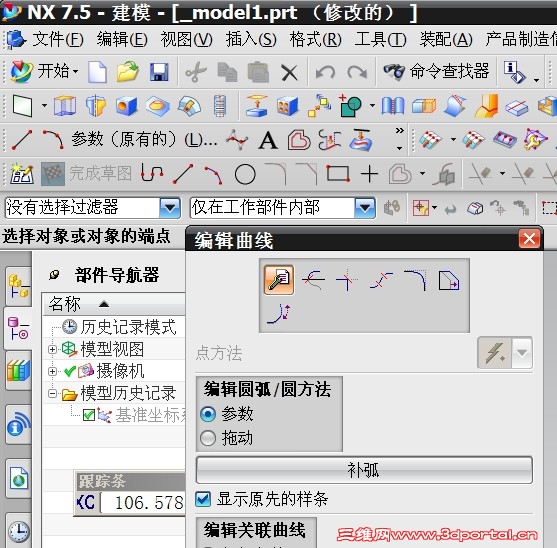Open the 格式(R) menu

[x=315, y=39]
